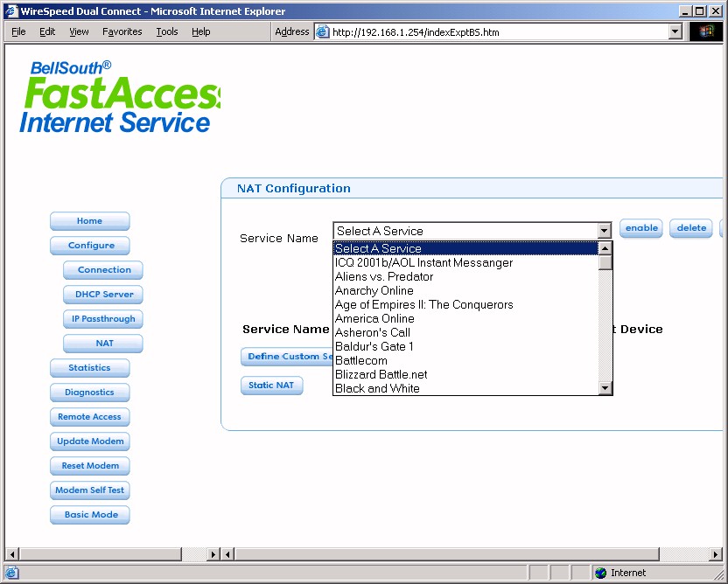Click the Internet zone globe icon
Image resolution: width=728 pixels, height=584 pixels.
click(x=601, y=573)
